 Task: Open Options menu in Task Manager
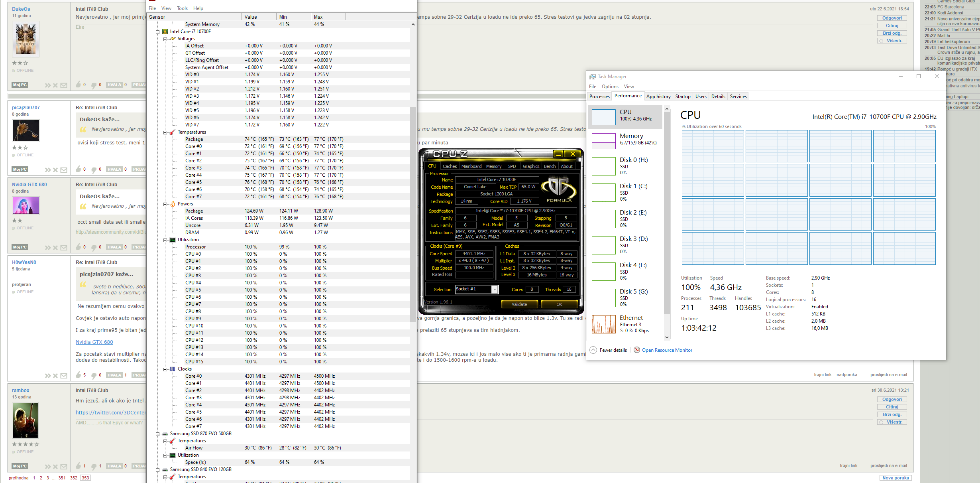[610, 87]
